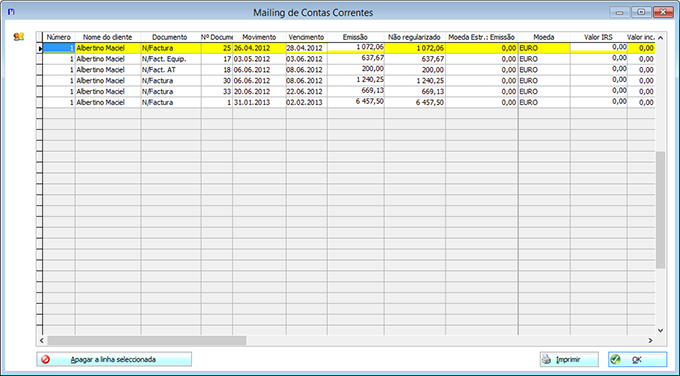680x376 pixels.
Task: Click the Vencimento column header
Action: point(306,37)
